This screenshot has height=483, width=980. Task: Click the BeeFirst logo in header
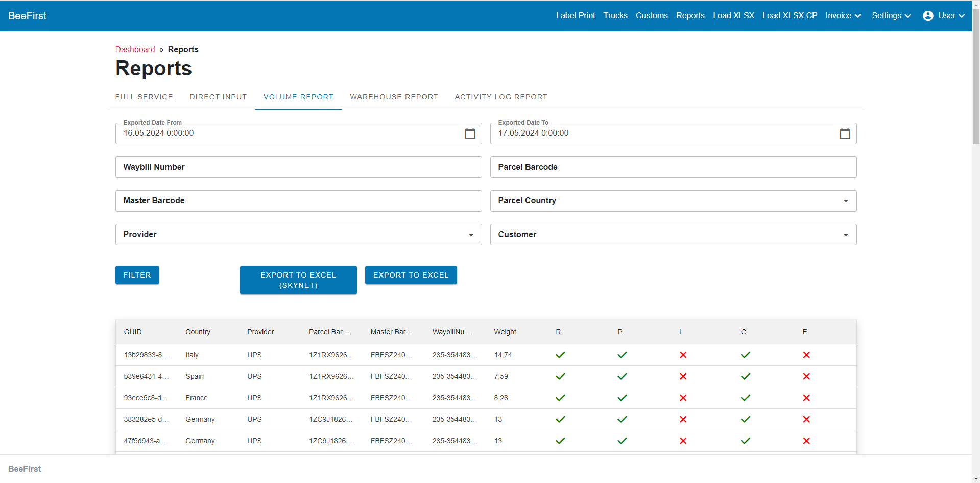click(27, 16)
